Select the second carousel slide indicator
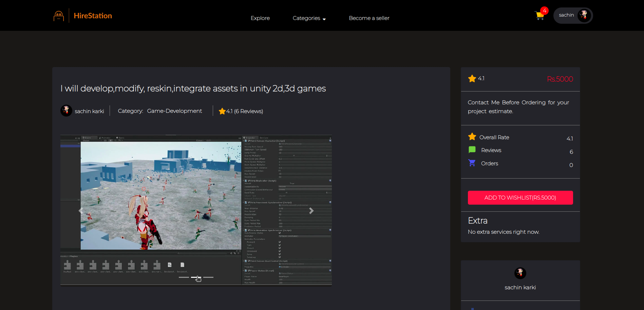This screenshot has height=310, width=644. pos(196,277)
